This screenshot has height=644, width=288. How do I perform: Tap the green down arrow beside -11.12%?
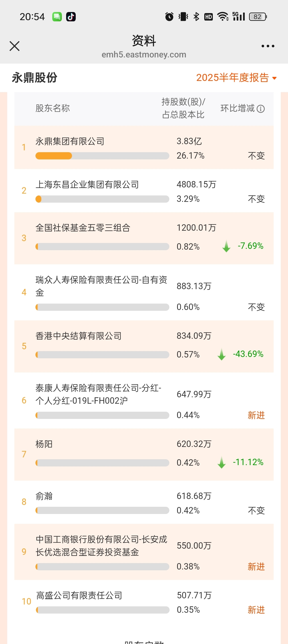click(222, 462)
